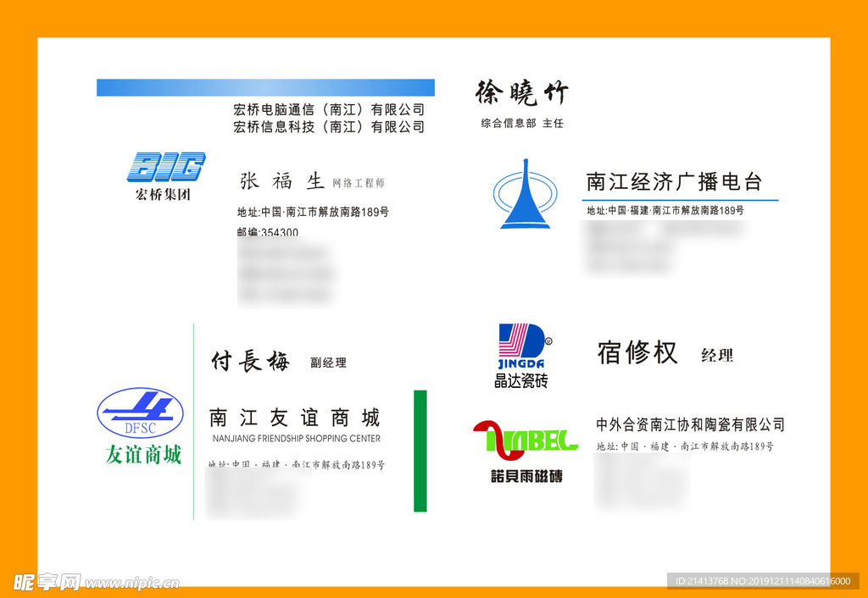
Task: Select the address line under 中外合资南江协和陶瓷有限公司
Action: coord(685,446)
